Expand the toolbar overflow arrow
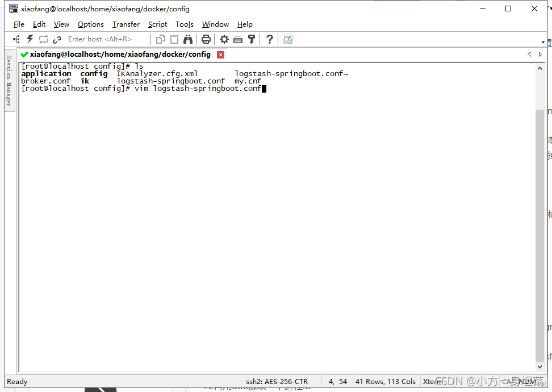The image size is (552, 392). coord(543,42)
